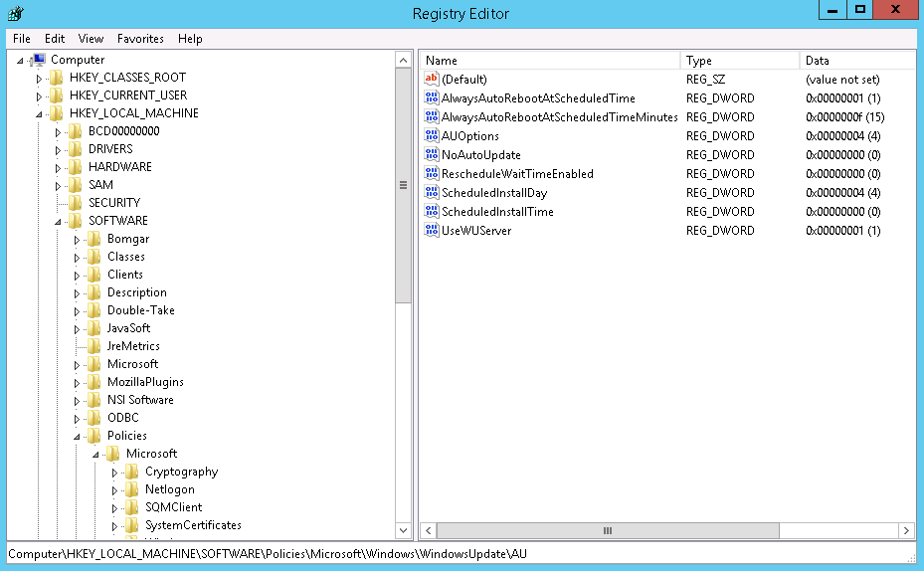The width and height of the screenshot is (924, 571).
Task: Click the UseWUServer DWORD icon
Action: 432,230
